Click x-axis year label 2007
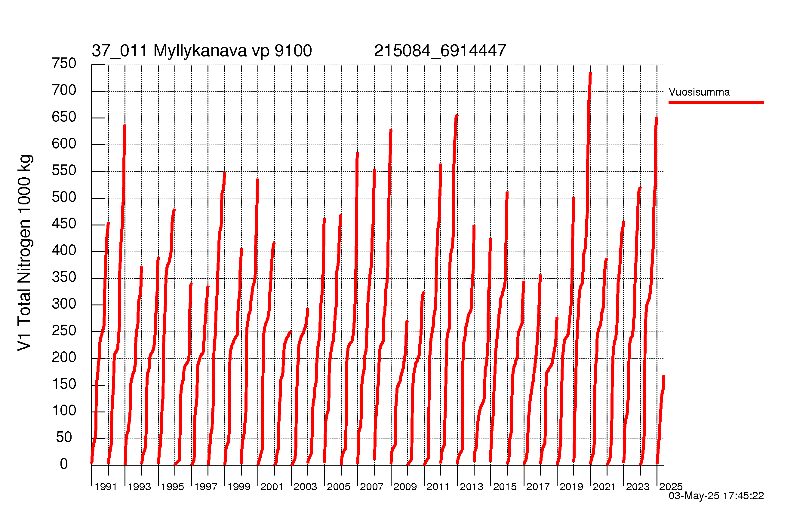The height and width of the screenshot is (511, 812). tap(372, 487)
